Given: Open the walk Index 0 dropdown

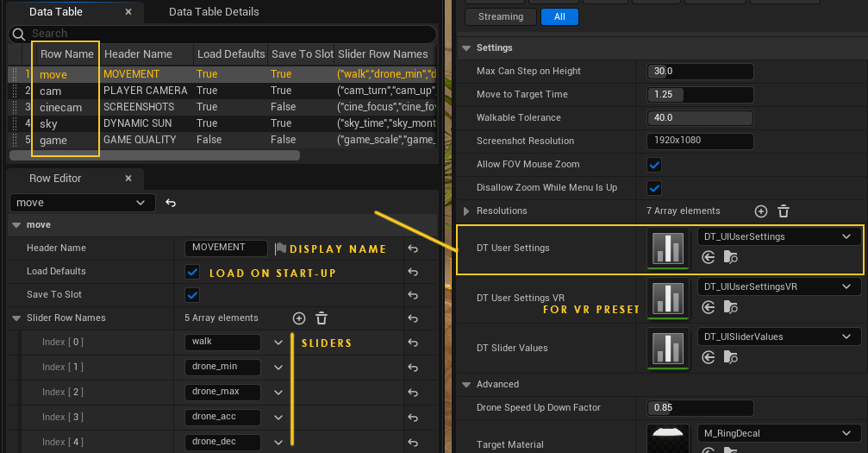Looking at the screenshot, I should coord(278,343).
